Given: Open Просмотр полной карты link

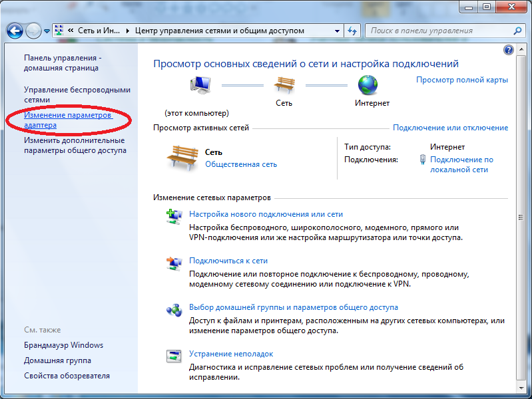Looking at the screenshot, I should tap(461, 80).
